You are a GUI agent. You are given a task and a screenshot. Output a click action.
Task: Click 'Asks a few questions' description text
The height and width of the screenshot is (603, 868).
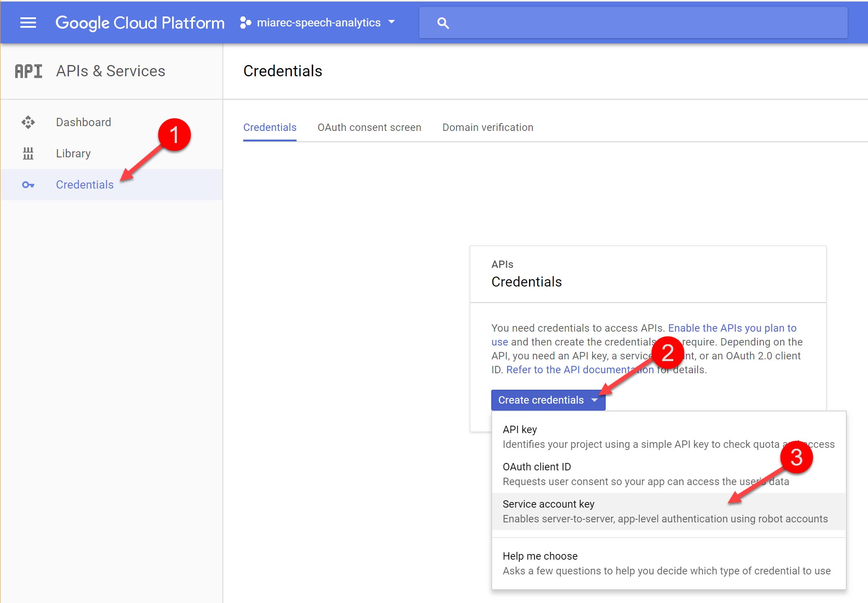click(x=667, y=571)
